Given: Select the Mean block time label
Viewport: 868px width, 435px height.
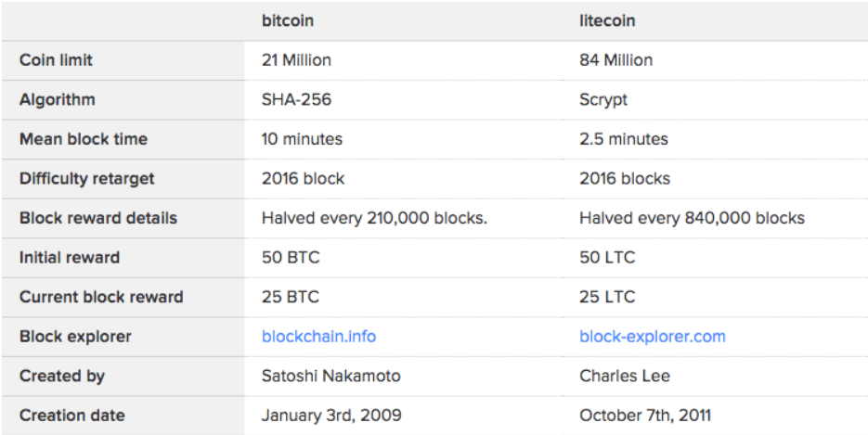Looking at the screenshot, I should coord(84,139).
